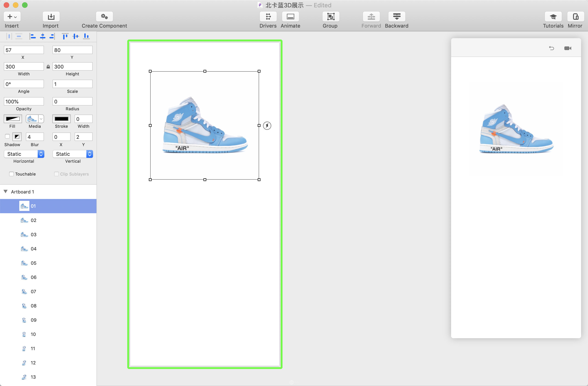This screenshot has width=588, height=386.
Task: Click the Shadow color swatch
Action: 17,137
